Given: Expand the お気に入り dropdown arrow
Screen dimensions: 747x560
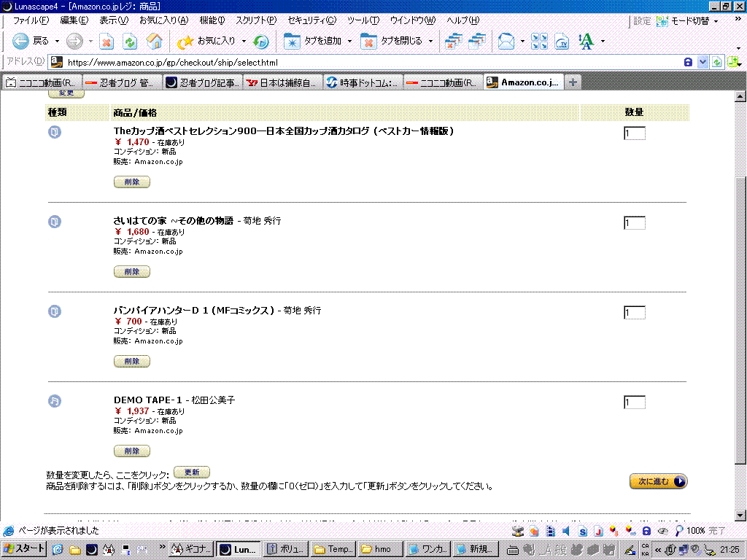Looking at the screenshot, I should tap(244, 42).
